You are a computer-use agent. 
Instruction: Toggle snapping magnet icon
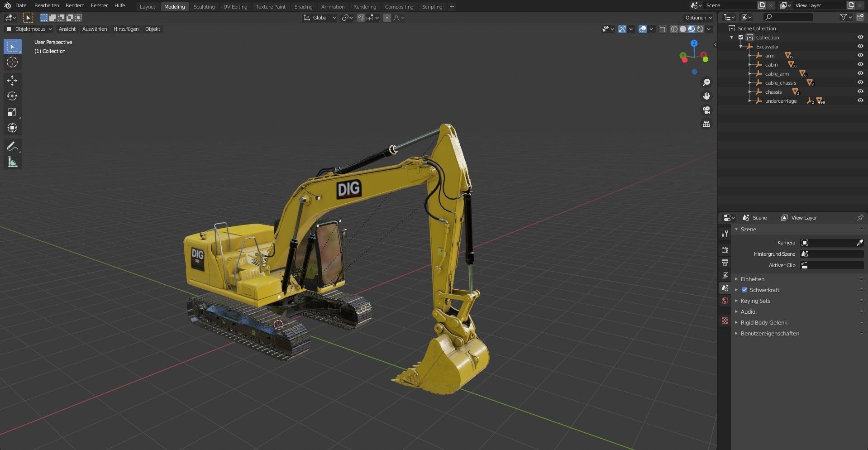[x=361, y=18]
